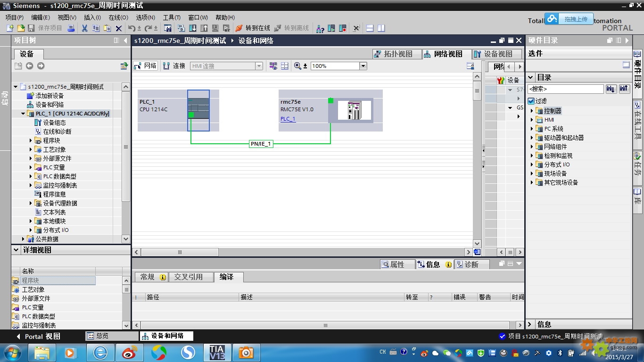Click the Print toolbar icon

71,28
